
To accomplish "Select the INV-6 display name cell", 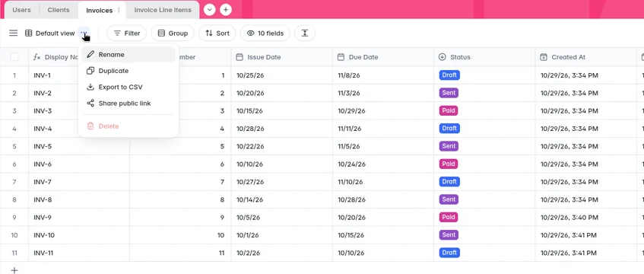I will [79, 164].
